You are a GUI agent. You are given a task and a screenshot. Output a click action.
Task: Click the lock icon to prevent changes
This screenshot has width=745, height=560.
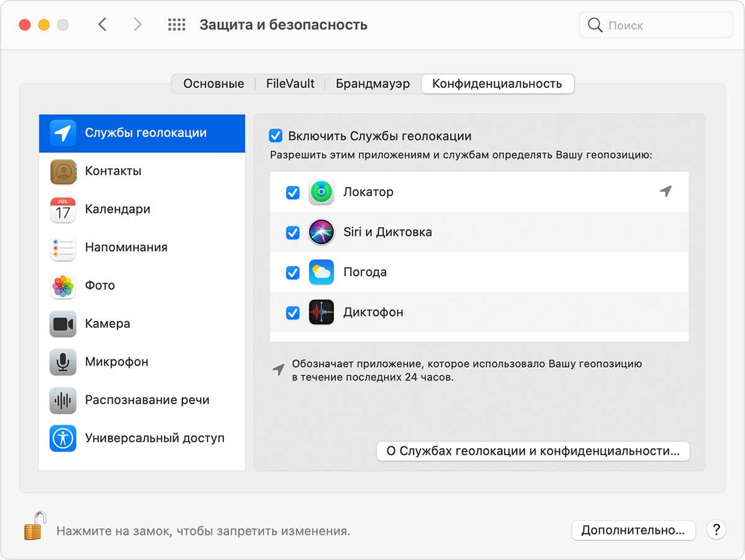click(x=35, y=525)
